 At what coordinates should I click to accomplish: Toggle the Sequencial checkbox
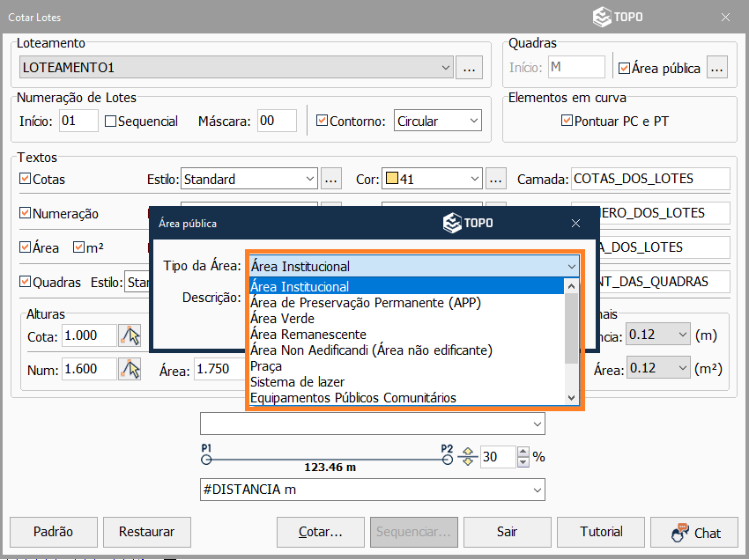point(111,122)
